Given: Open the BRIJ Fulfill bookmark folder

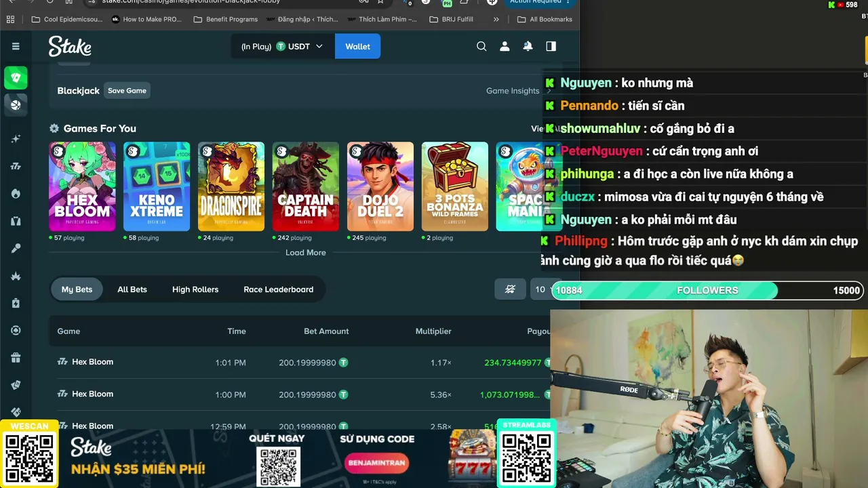Looking at the screenshot, I should pyautogui.click(x=452, y=19).
